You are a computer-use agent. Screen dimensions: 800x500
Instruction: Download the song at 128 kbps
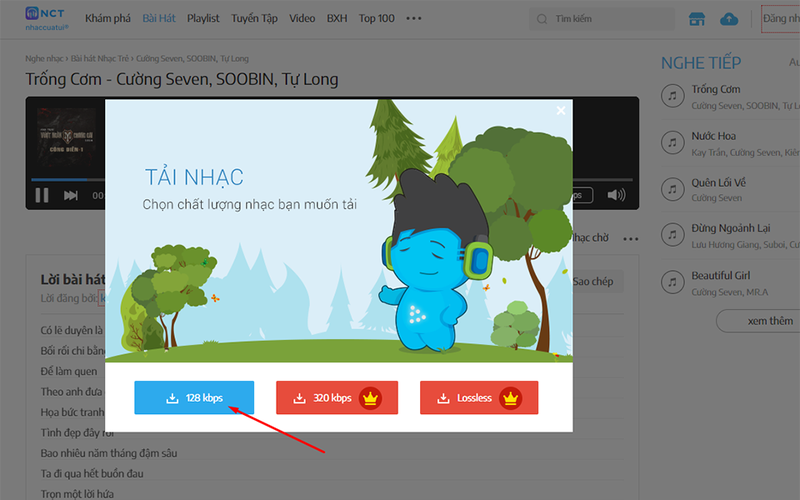[x=194, y=397]
